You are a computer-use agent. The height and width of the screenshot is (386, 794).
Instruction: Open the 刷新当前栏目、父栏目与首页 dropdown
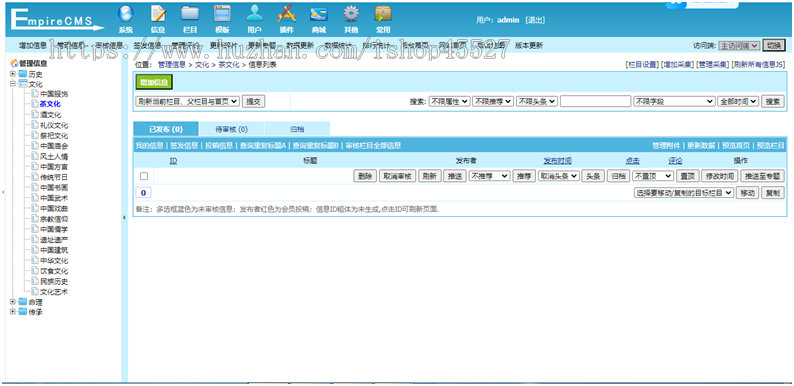(187, 101)
